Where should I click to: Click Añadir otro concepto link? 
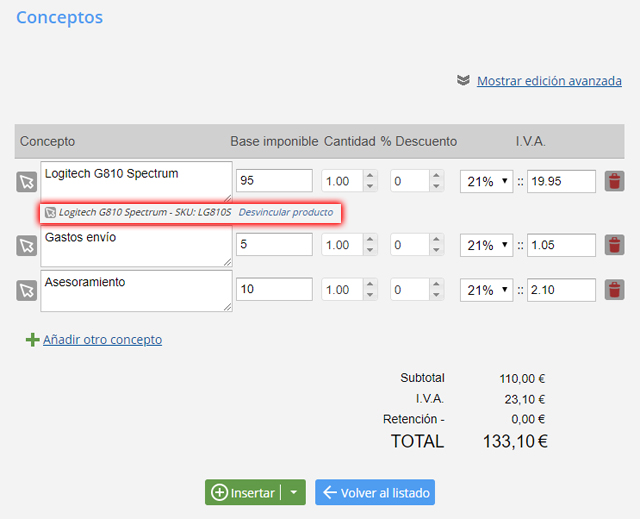click(x=102, y=340)
